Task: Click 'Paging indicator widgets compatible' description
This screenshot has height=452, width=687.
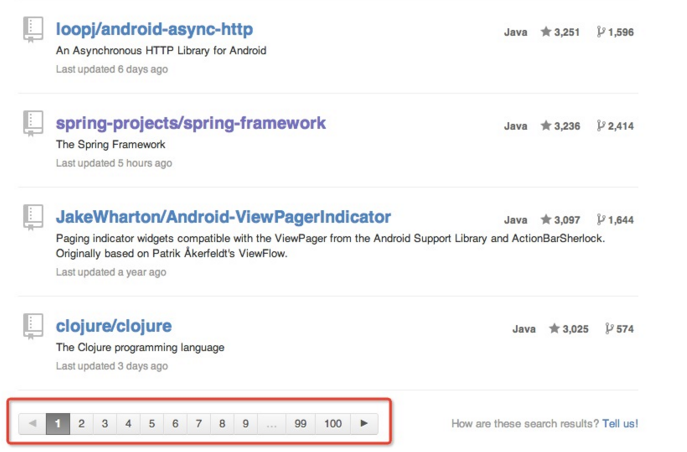Action: tap(330, 246)
